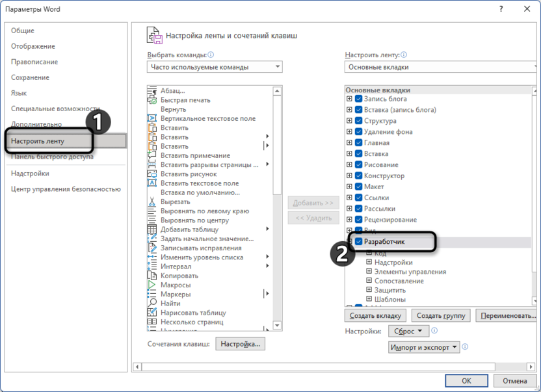This screenshot has width=541, height=392.
Task: Select the Язык category
Action: (x=66, y=93)
